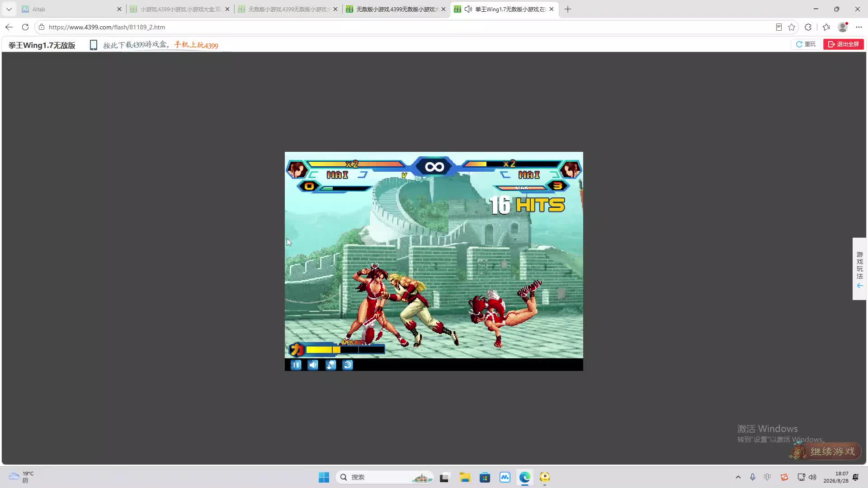Mute the tab via its speaker icon
The height and width of the screenshot is (488, 868).
click(x=468, y=9)
